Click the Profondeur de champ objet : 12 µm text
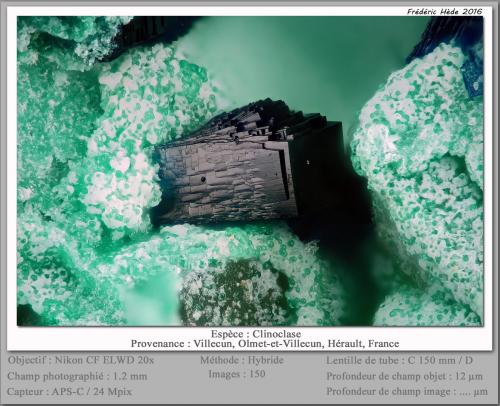This screenshot has width=500, height=406. click(405, 376)
